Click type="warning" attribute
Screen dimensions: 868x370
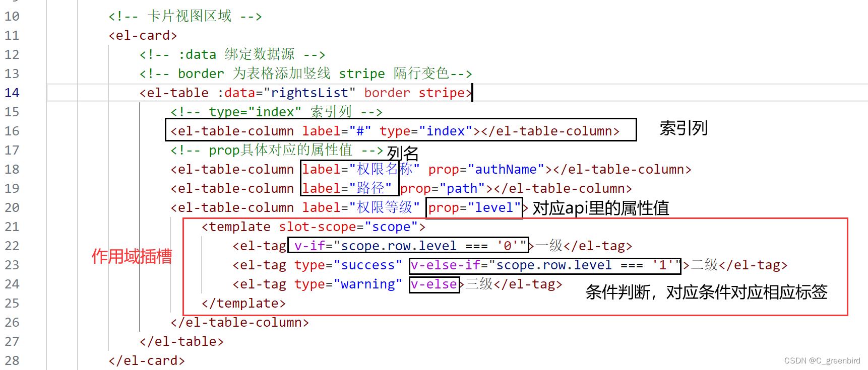348,284
